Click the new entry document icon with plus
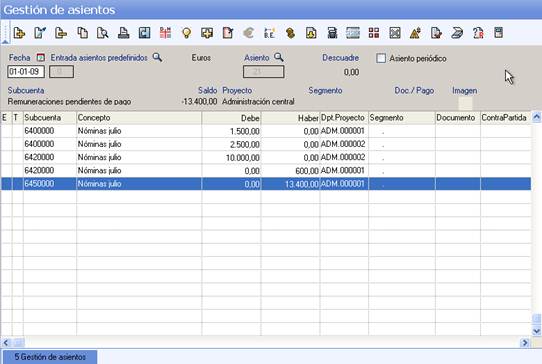542x364 pixels. click(x=19, y=33)
